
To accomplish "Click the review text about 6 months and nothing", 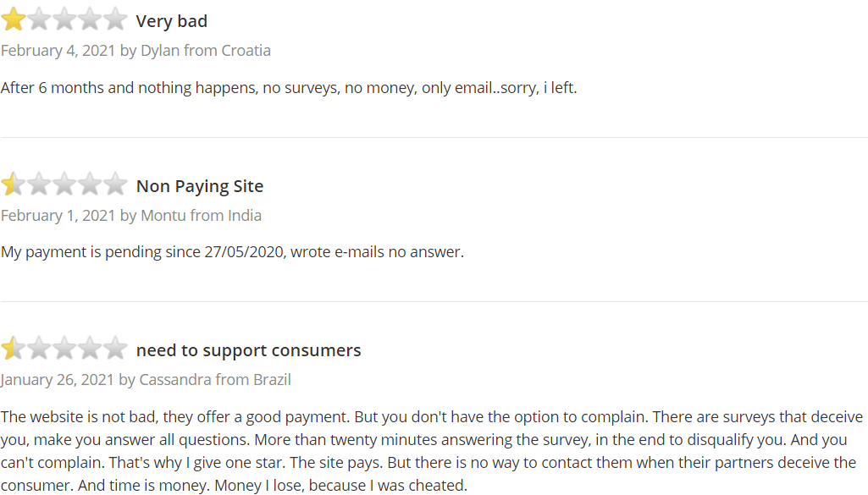I will pyautogui.click(x=289, y=88).
